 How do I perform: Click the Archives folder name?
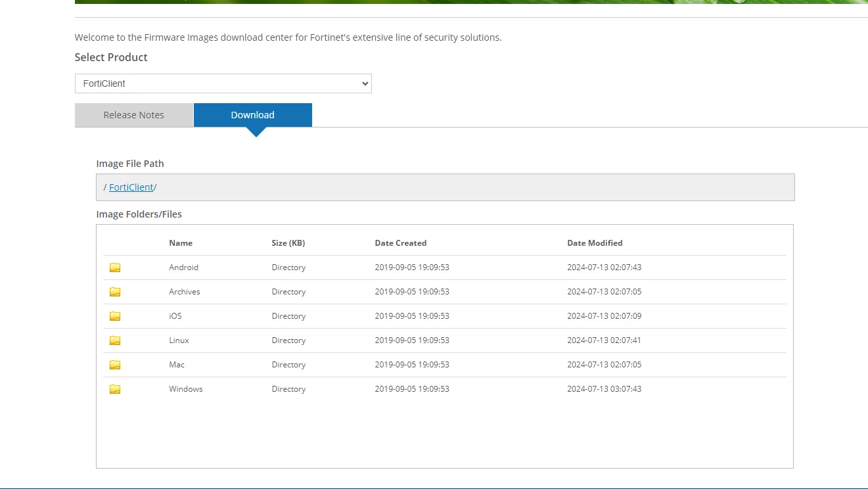pos(185,292)
